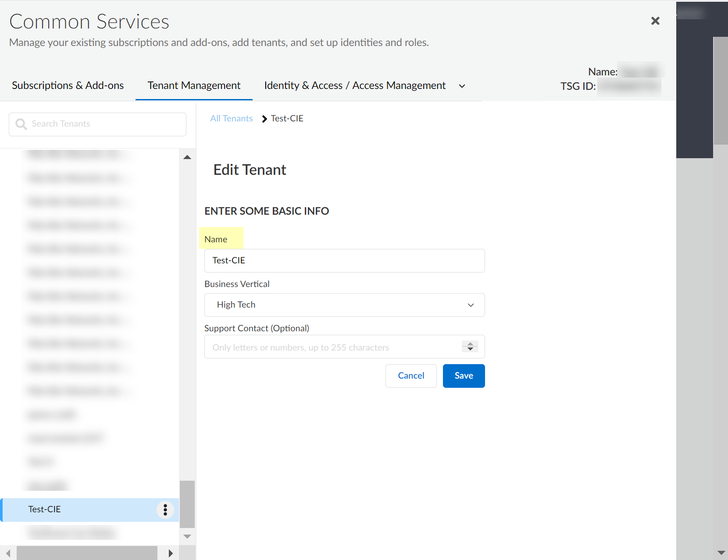This screenshot has width=728, height=560.
Task: Go back to All Tenants link
Action: [x=232, y=119]
